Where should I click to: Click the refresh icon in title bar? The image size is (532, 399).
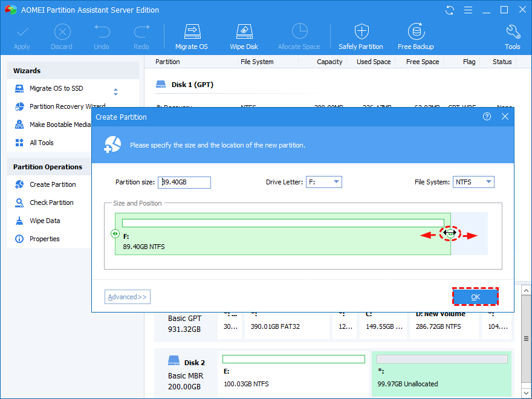coord(450,10)
